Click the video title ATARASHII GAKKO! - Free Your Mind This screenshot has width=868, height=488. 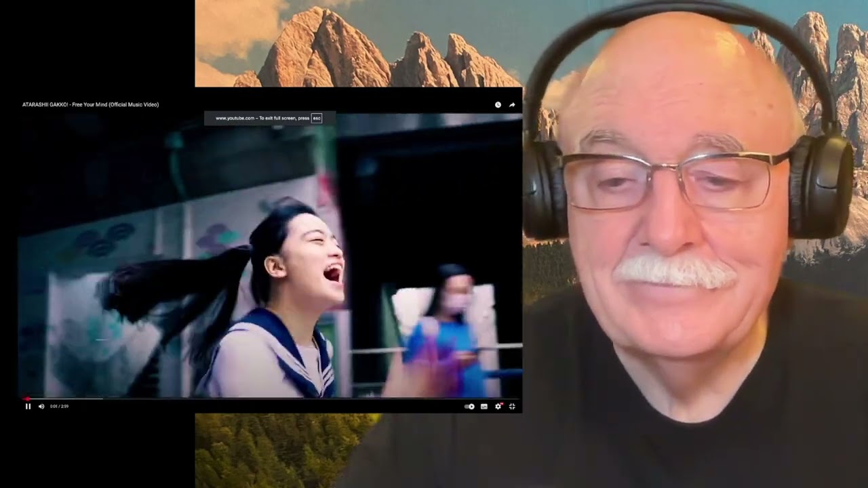(90, 105)
